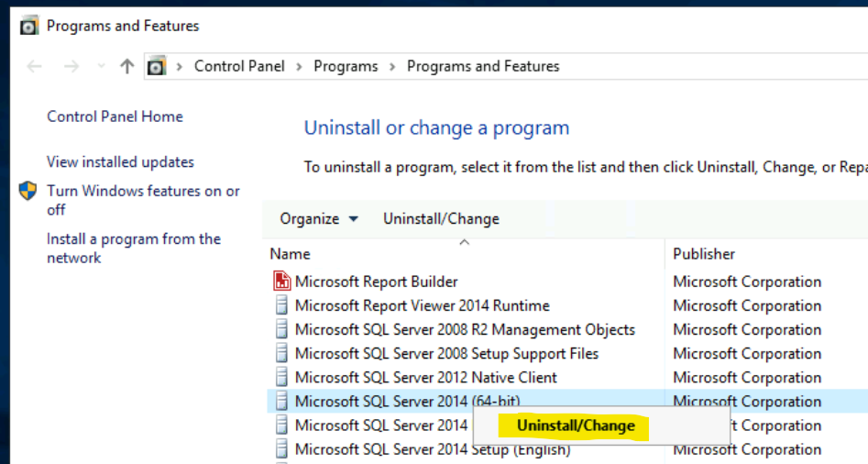Click Uninstall/Change in the toolbar

441,219
